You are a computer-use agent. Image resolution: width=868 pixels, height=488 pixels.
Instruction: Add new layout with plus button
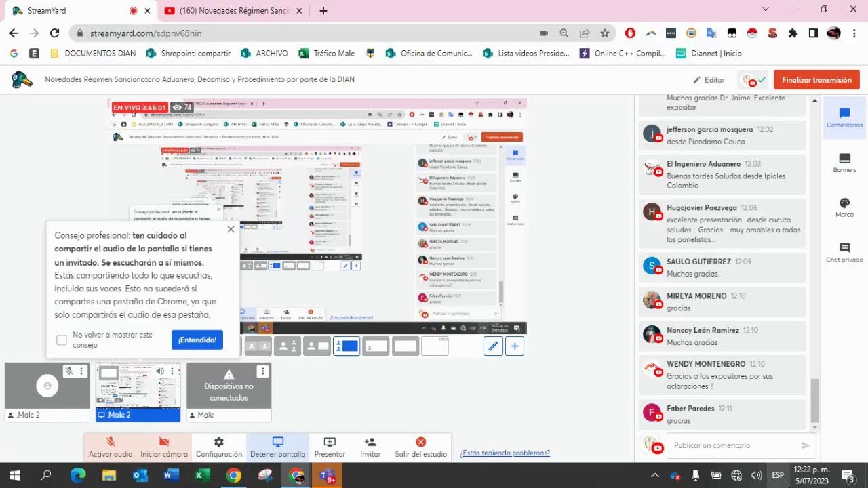pyautogui.click(x=515, y=346)
